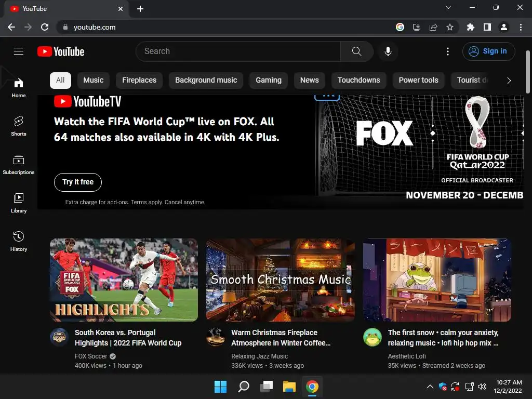
Task: Expand the Chrome tab search chevron
Action: coord(448,7)
